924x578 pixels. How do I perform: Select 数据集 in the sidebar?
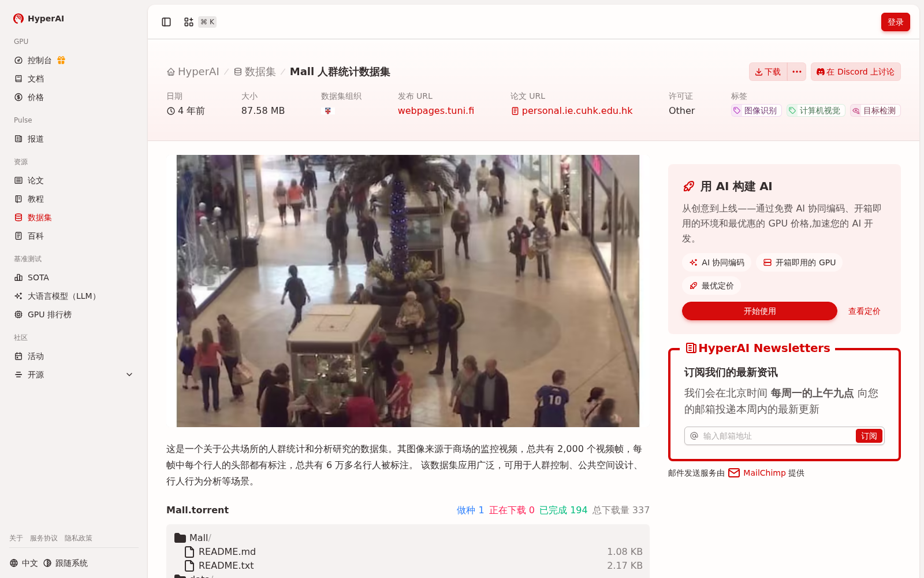(x=33, y=217)
